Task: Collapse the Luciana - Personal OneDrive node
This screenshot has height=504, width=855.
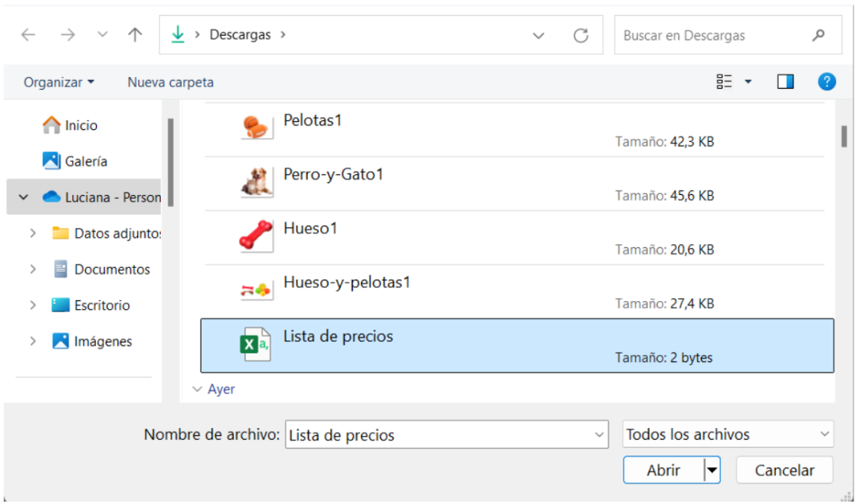Action: (24, 197)
